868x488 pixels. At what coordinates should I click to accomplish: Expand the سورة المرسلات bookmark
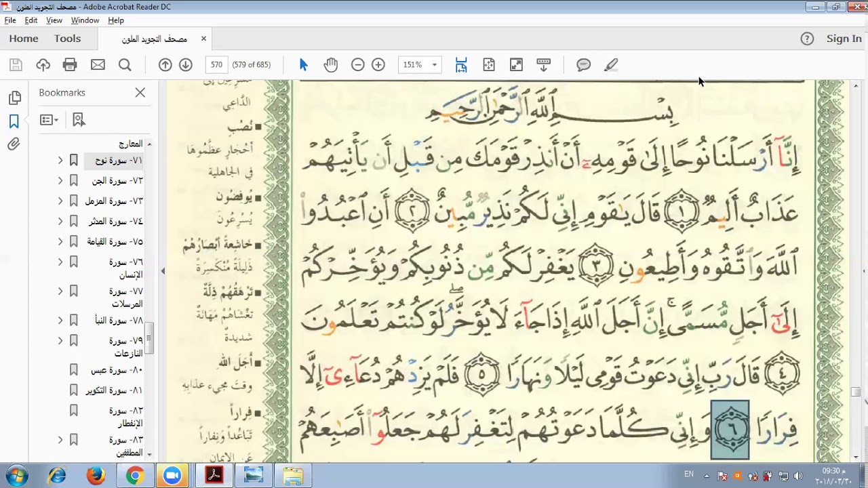[60, 291]
